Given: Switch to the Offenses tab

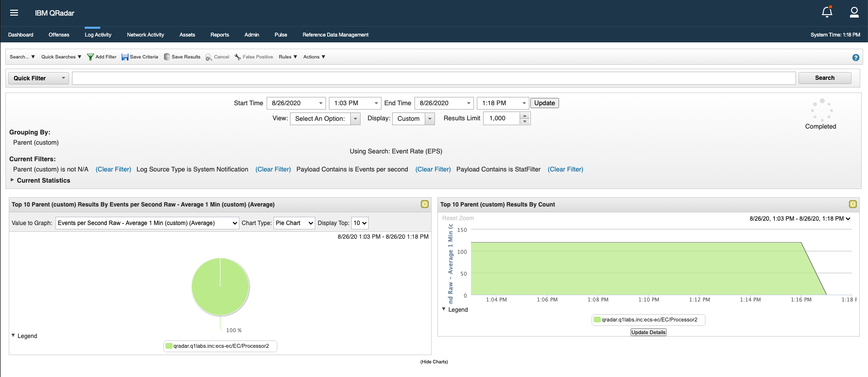Looking at the screenshot, I should [59, 35].
